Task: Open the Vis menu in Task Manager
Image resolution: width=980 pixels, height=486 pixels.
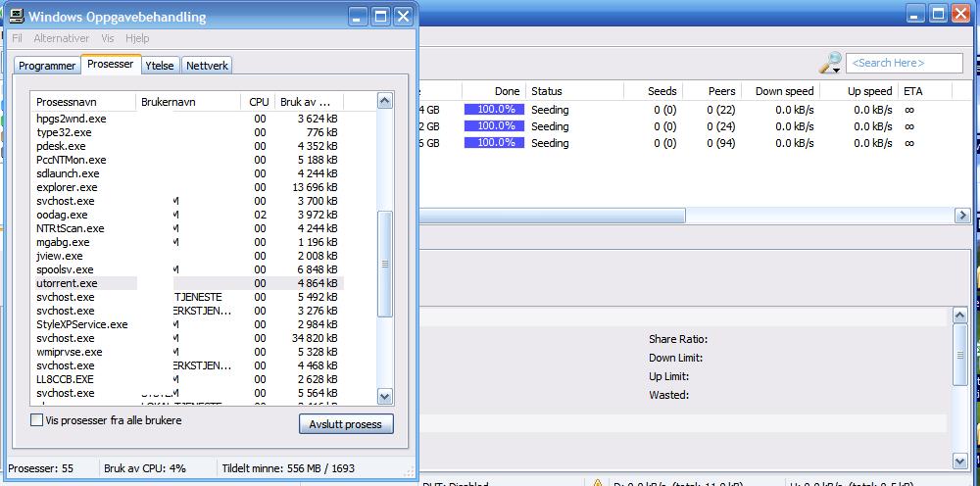Action: pos(108,38)
